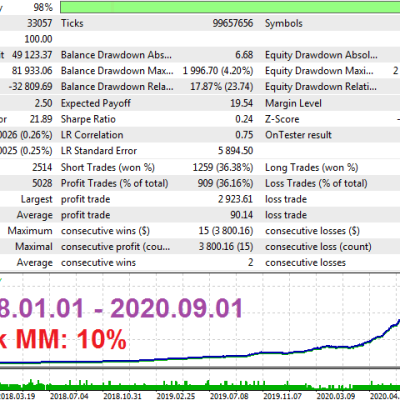400x400 pixels.
Task: Select the 5 894.50 value
Action: point(235,151)
